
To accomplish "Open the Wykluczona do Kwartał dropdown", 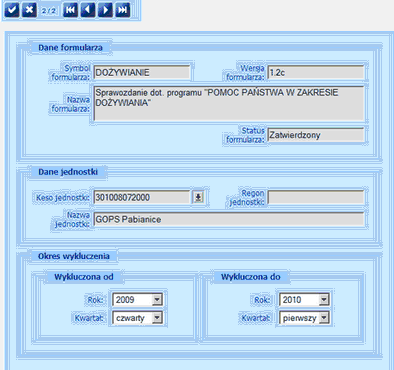I will click(324, 318).
